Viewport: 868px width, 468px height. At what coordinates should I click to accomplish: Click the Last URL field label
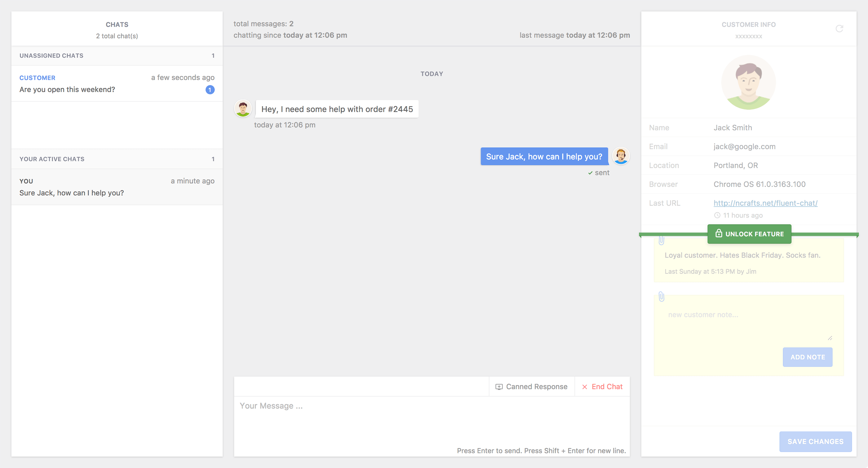tap(664, 203)
